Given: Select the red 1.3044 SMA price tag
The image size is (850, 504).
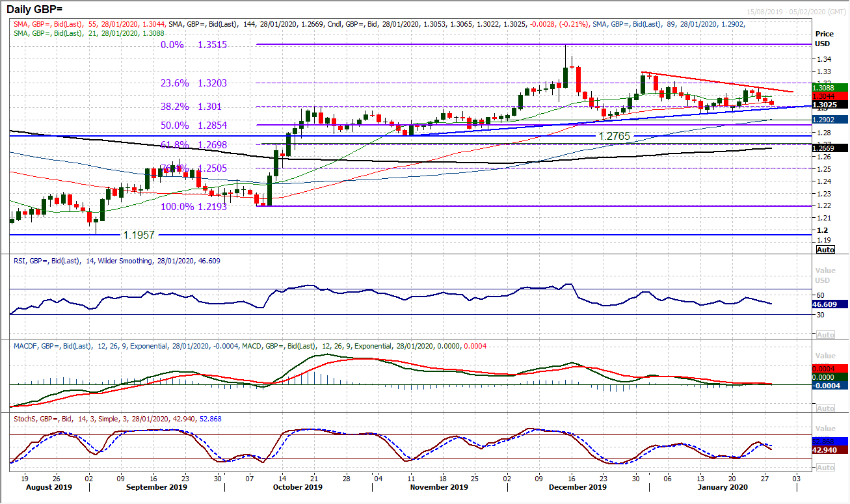Looking at the screenshot, I should (x=830, y=96).
